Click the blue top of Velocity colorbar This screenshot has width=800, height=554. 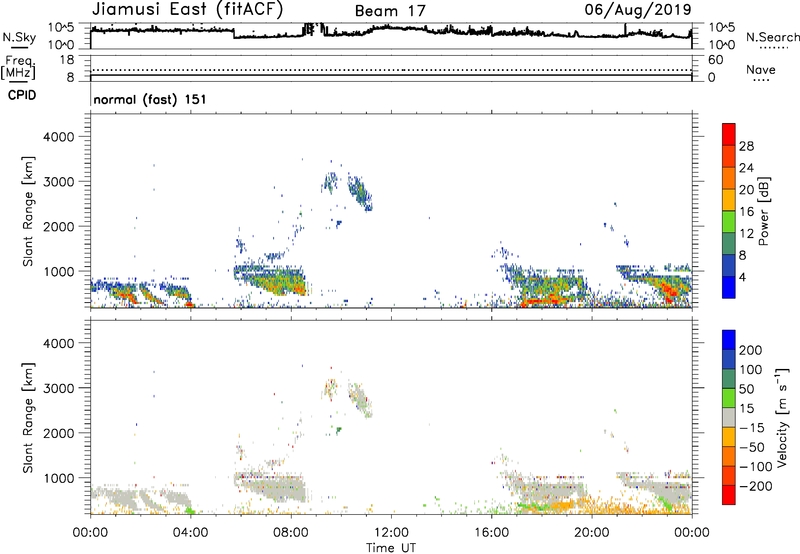(x=729, y=340)
